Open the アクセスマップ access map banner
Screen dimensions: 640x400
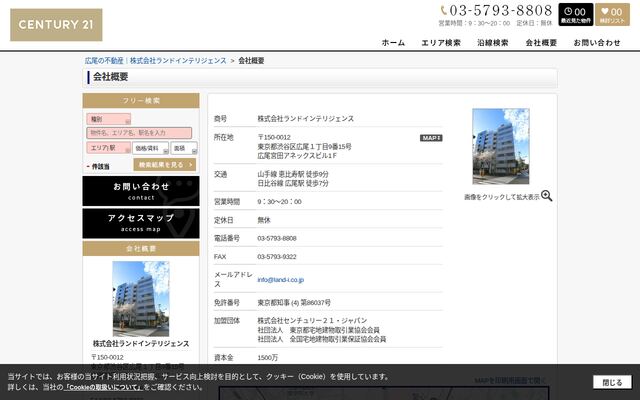141,223
